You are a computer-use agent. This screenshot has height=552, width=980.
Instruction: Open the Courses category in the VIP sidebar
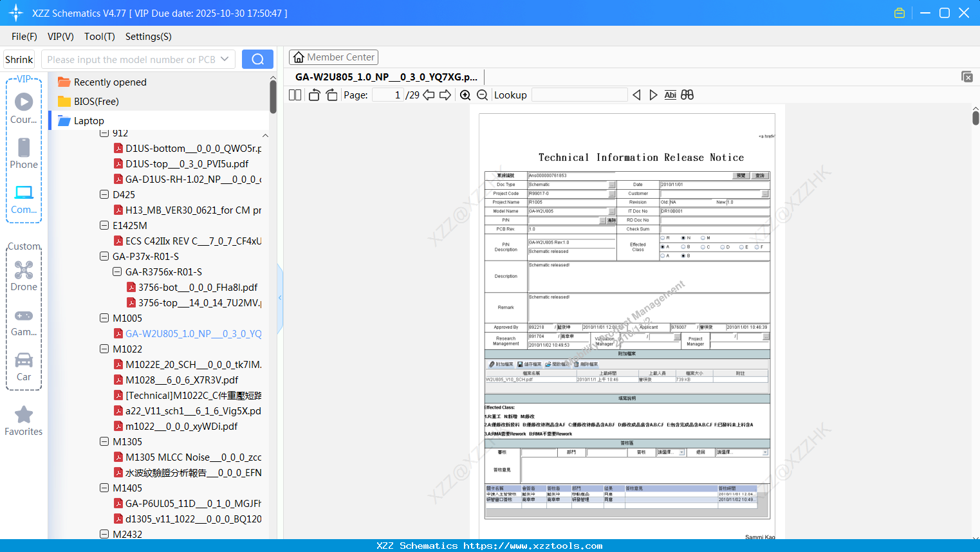24,108
